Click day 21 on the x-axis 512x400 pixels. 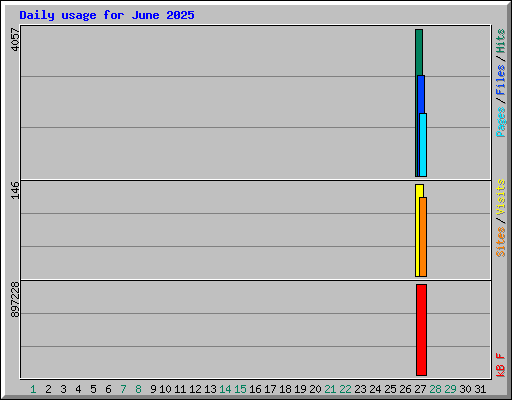pyautogui.click(x=330, y=389)
